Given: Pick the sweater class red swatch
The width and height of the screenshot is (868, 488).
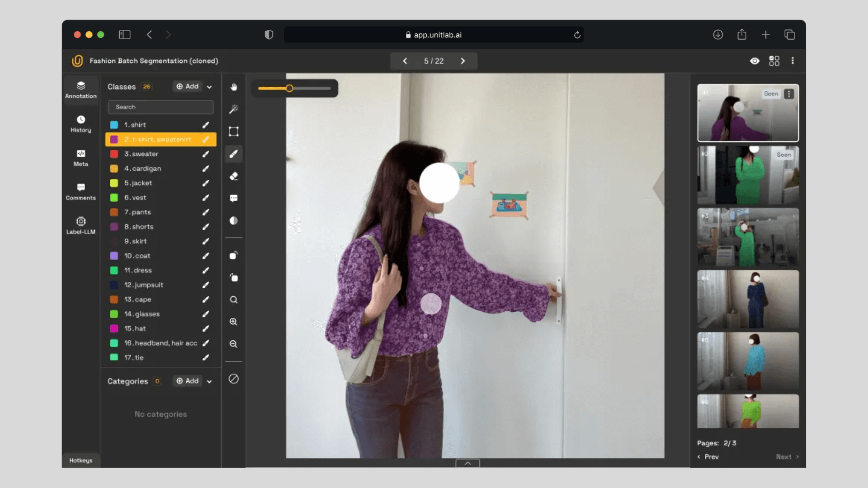Looking at the screenshot, I should pos(114,154).
